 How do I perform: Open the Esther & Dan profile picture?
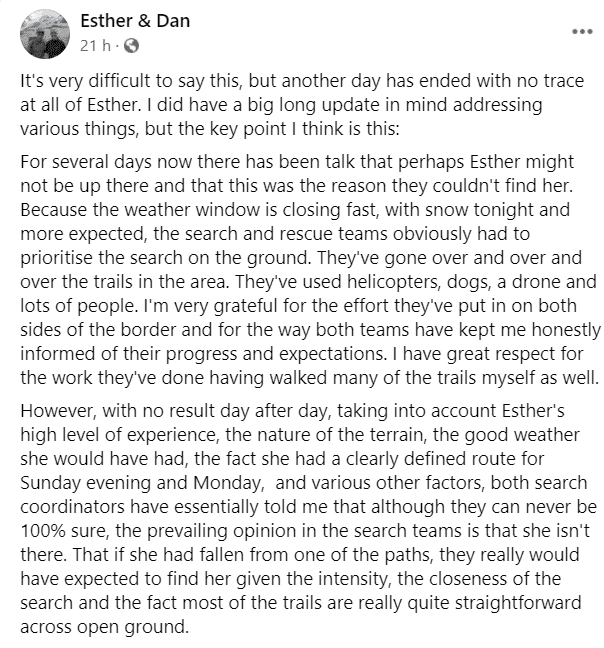43,35
